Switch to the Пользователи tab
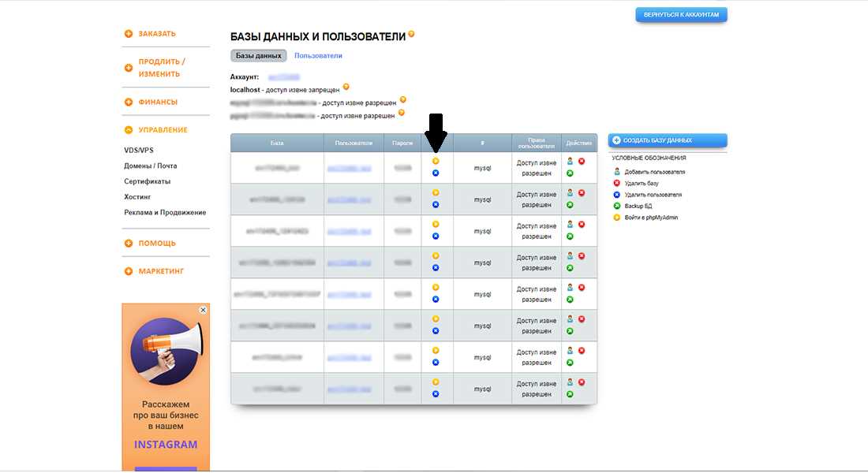This screenshot has width=868, height=473. 318,56
